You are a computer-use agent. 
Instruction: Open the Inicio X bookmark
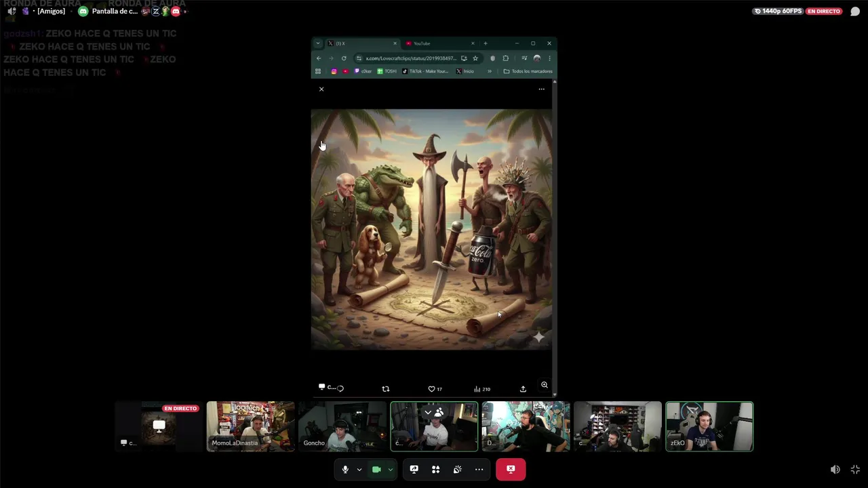pos(465,71)
